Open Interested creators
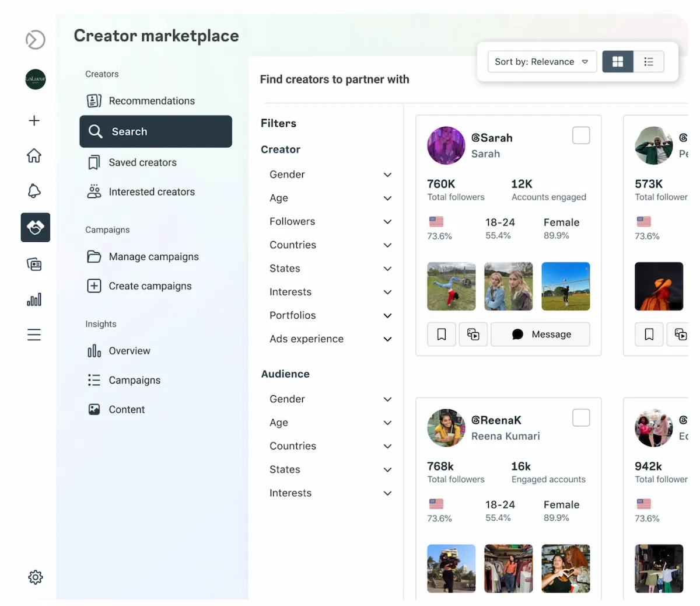The width and height of the screenshot is (700, 606). [x=156, y=191]
